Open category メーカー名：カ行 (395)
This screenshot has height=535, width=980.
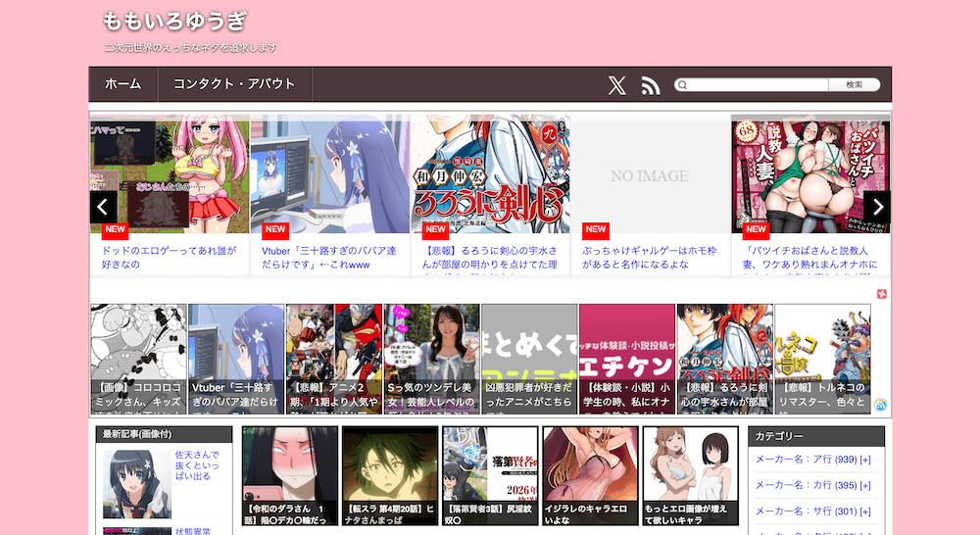tap(806, 485)
